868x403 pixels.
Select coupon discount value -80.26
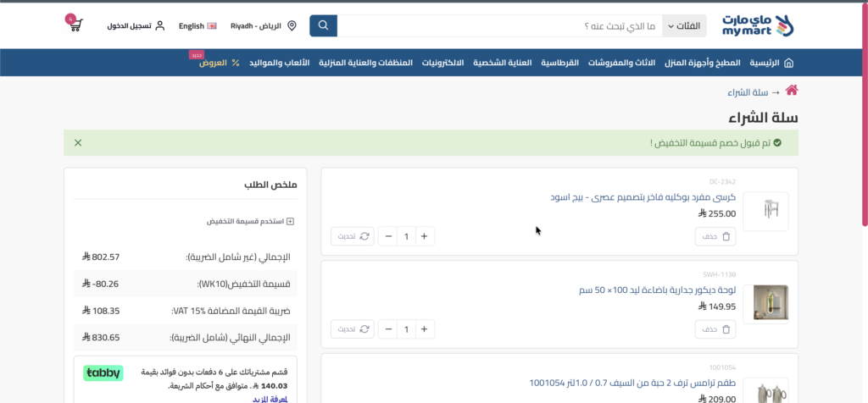[101, 284]
